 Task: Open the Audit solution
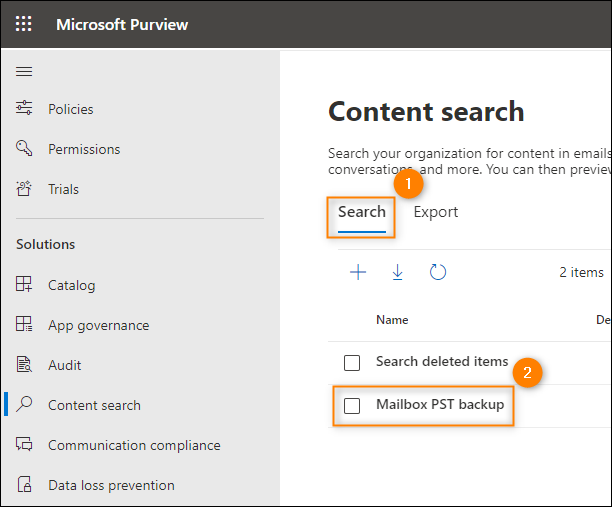64,365
